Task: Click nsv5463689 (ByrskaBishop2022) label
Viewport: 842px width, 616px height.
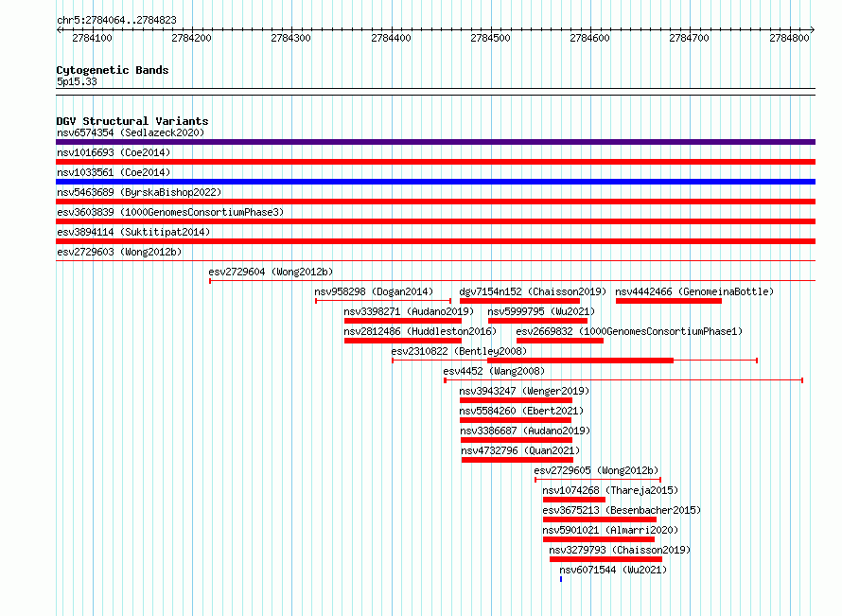Action: click(x=139, y=192)
